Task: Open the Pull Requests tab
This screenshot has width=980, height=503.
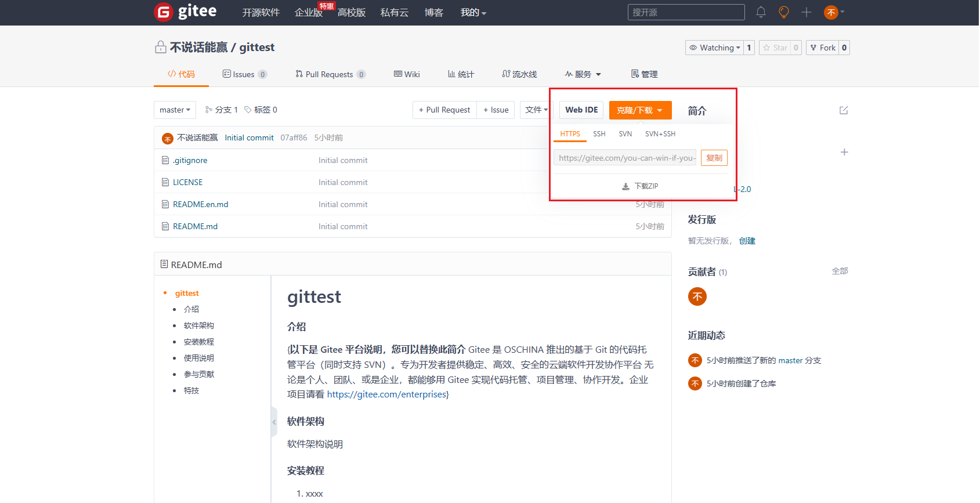Action: [330, 74]
